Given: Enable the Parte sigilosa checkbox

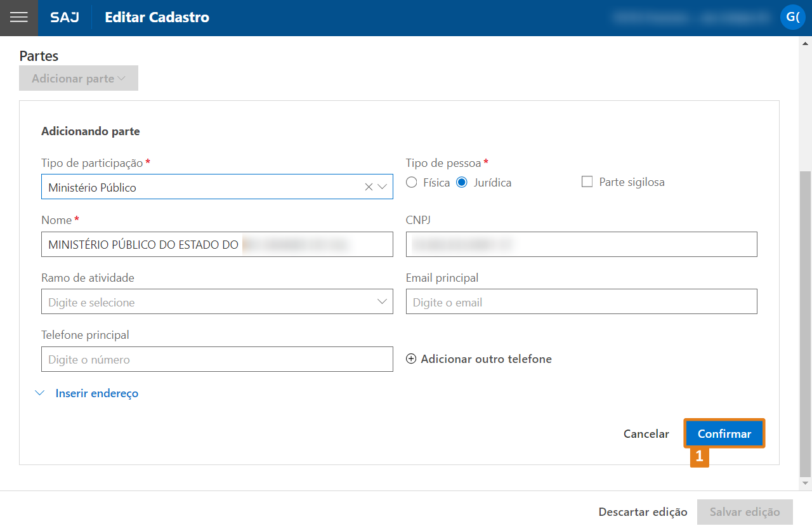Looking at the screenshot, I should click(587, 182).
